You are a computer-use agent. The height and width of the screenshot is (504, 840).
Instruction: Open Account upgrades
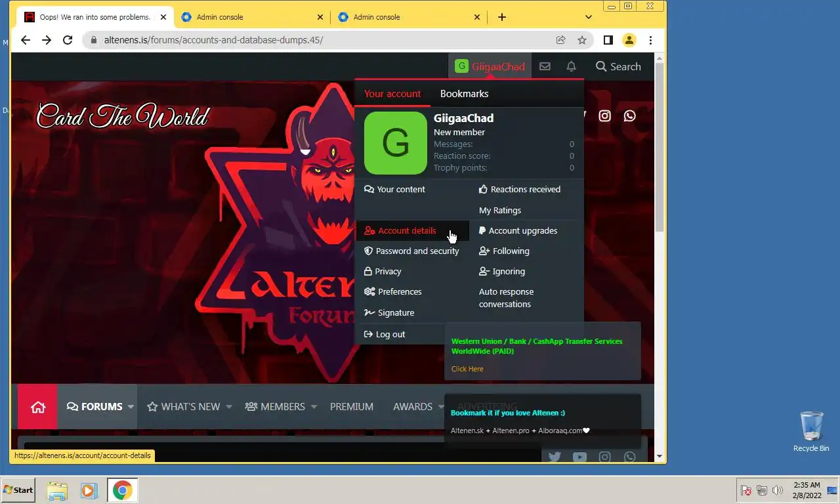point(518,230)
